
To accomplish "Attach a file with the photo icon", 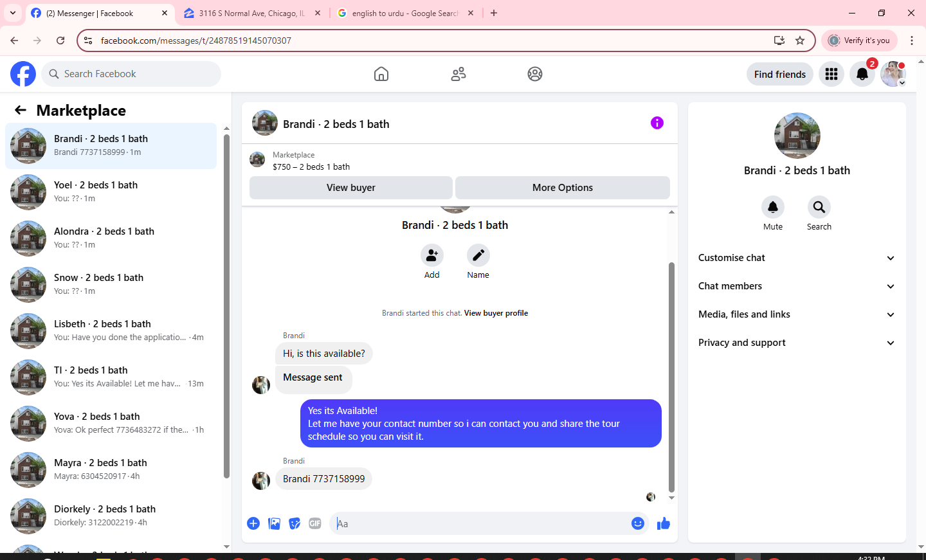I will [274, 523].
